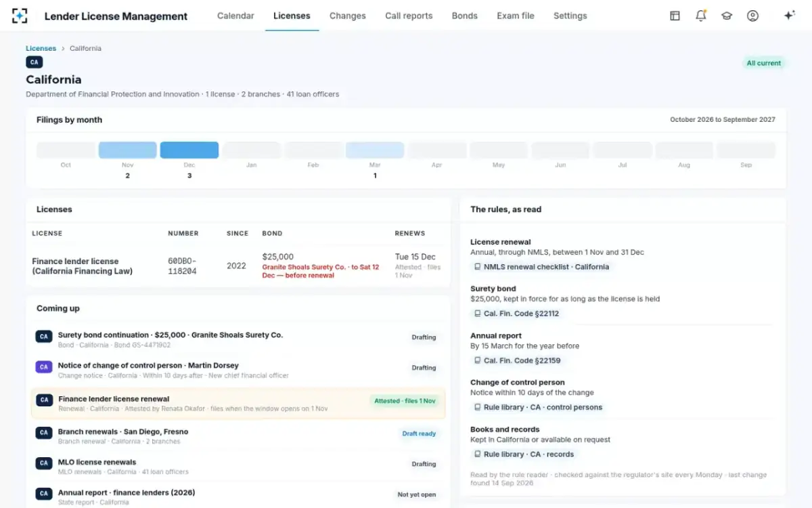Open Annual report · finance lenders (2026)
The image size is (812, 508).
pos(238,496)
